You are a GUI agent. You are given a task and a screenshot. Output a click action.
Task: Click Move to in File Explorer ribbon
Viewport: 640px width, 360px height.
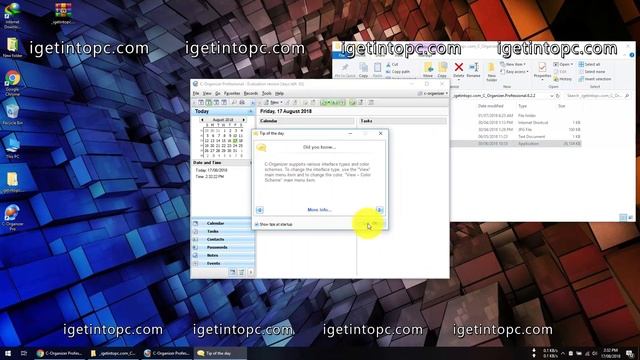428,70
